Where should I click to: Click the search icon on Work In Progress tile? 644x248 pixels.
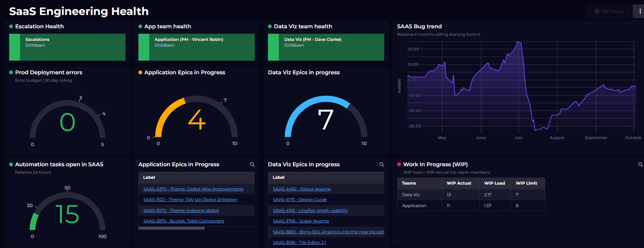(640, 165)
